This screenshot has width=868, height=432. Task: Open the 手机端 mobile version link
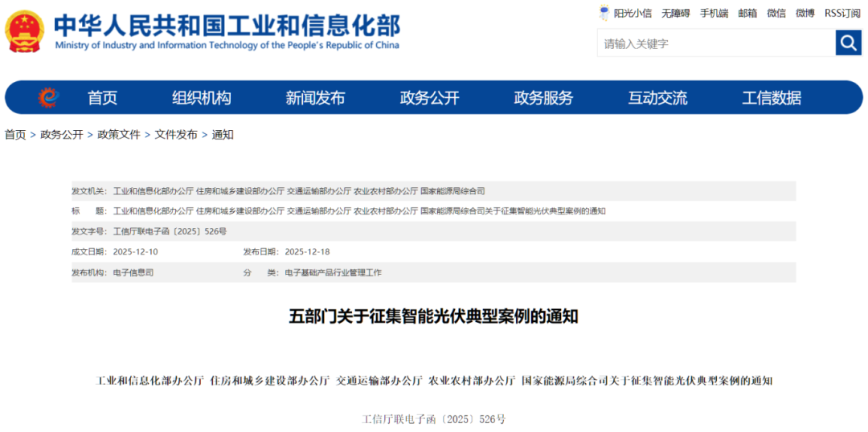click(714, 13)
